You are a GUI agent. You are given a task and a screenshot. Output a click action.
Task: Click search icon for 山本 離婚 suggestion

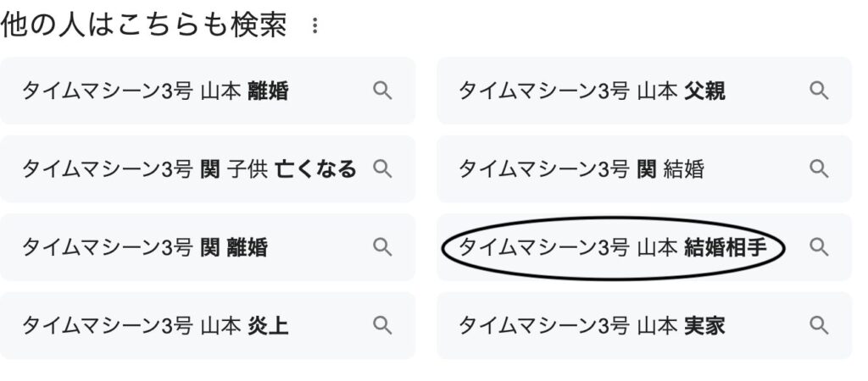[382, 90]
